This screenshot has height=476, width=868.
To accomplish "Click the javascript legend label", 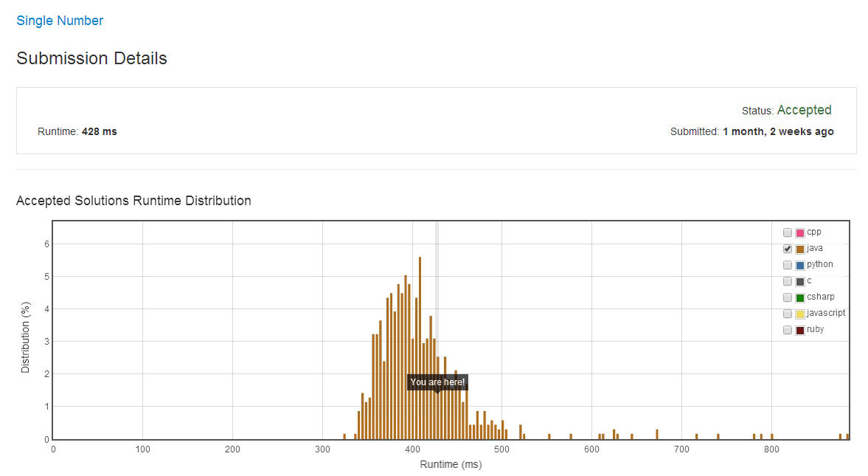I will (x=826, y=313).
